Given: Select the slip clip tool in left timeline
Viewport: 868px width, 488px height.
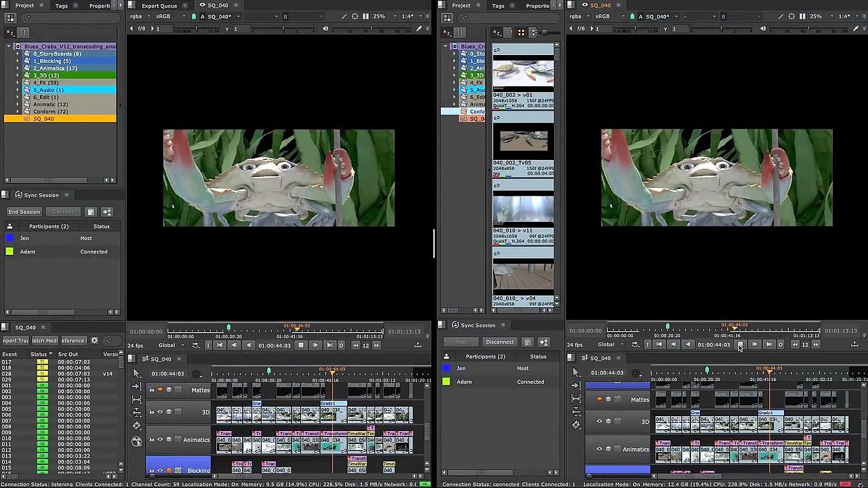Looking at the screenshot, I should coord(136,400).
